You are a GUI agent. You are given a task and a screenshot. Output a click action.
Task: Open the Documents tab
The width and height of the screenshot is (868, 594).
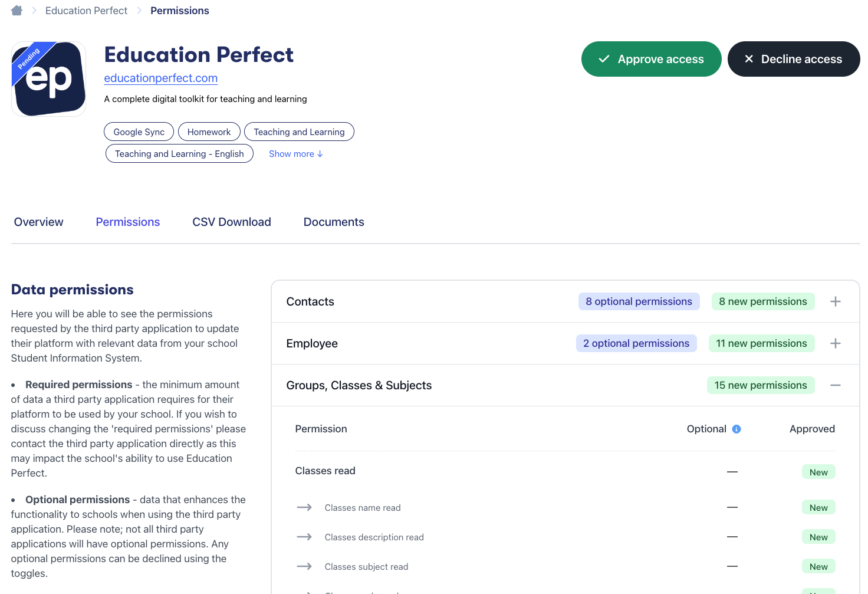pyautogui.click(x=334, y=222)
